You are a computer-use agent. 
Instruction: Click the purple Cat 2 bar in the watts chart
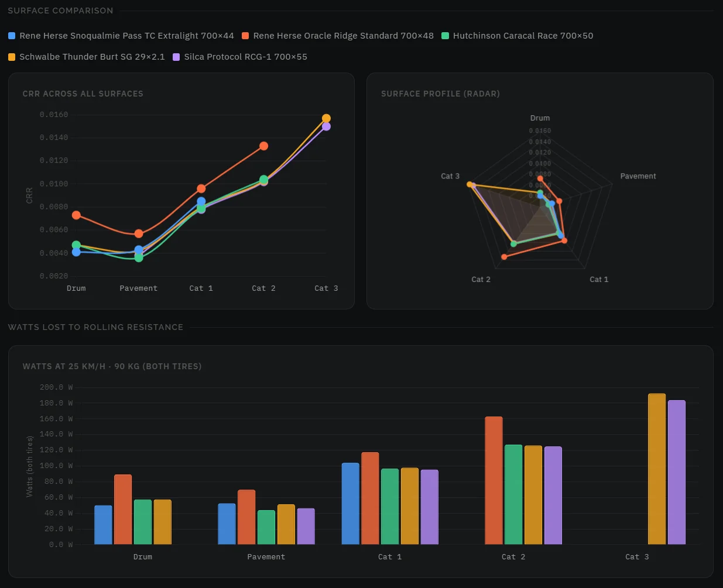coord(553,496)
